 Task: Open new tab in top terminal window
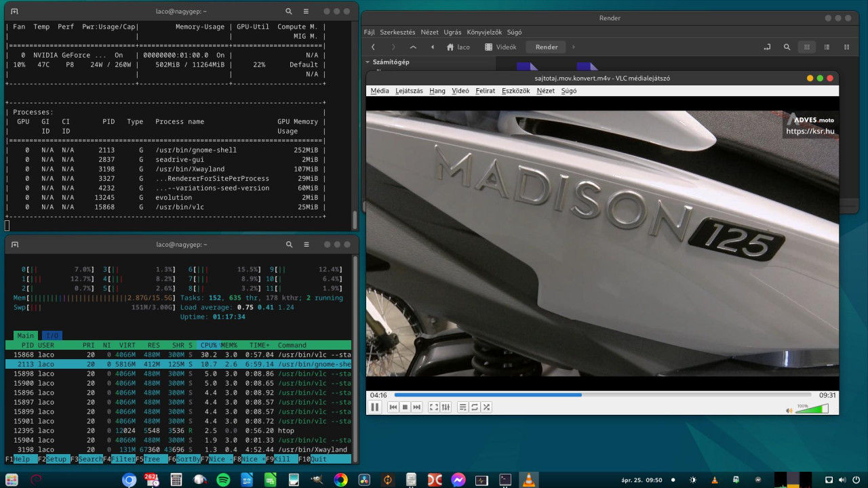[15, 12]
